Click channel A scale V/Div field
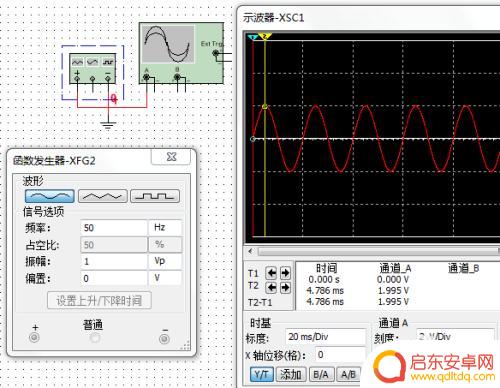The height and width of the screenshot is (388, 500). point(455,337)
